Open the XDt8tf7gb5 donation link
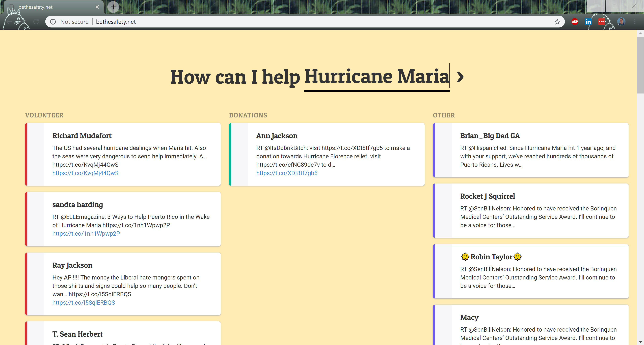 [x=287, y=173]
